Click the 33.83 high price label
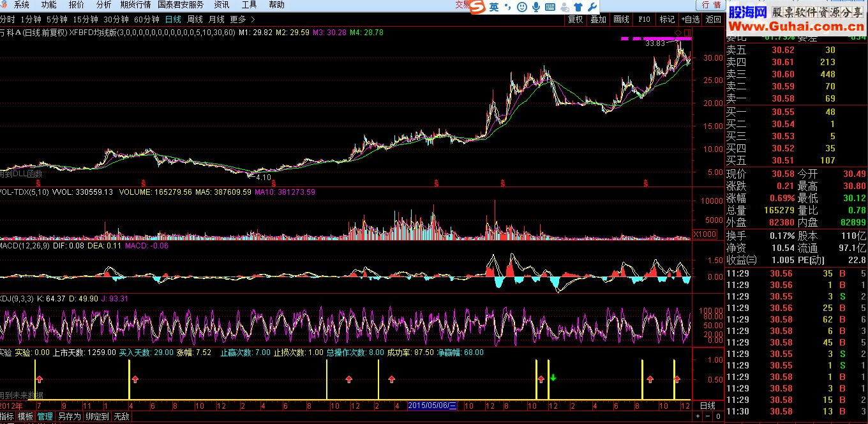 [x=655, y=44]
